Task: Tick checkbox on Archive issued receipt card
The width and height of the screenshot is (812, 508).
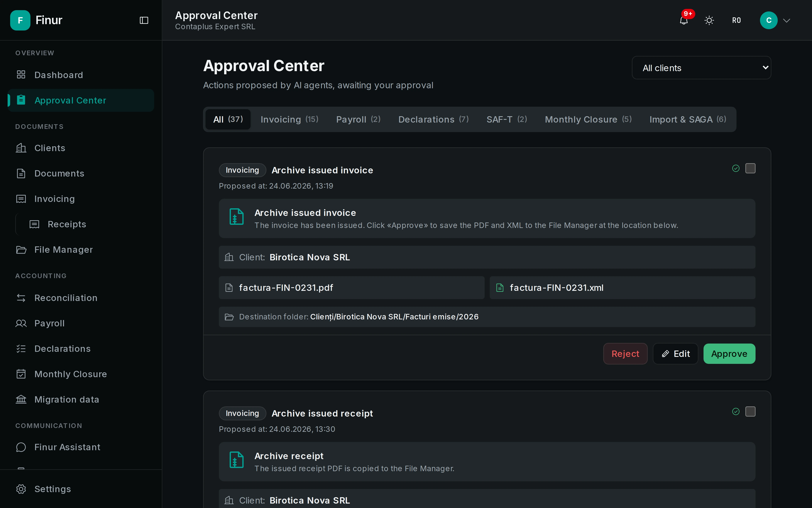Action: pos(750,411)
